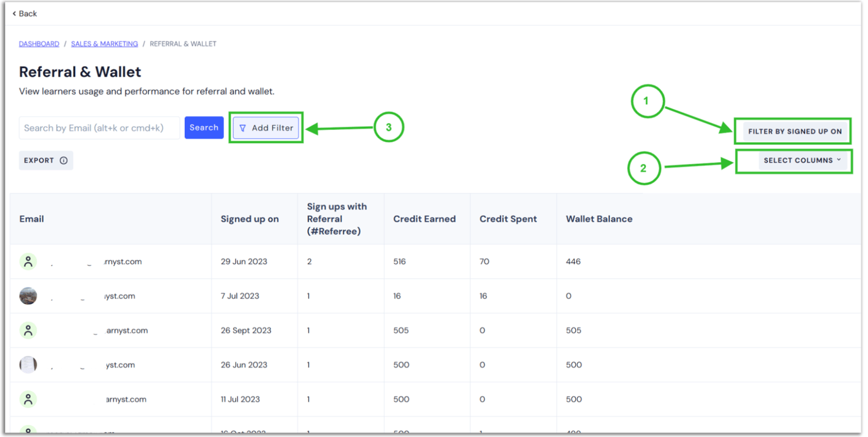
Task: Click the green avatar icon in third row
Action: pos(28,330)
